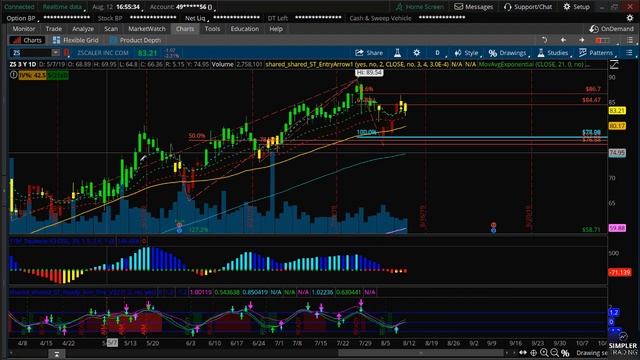The height and width of the screenshot is (360, 640).
Task: Switch to the Trade tab
Action: click(x=53, y=29)
